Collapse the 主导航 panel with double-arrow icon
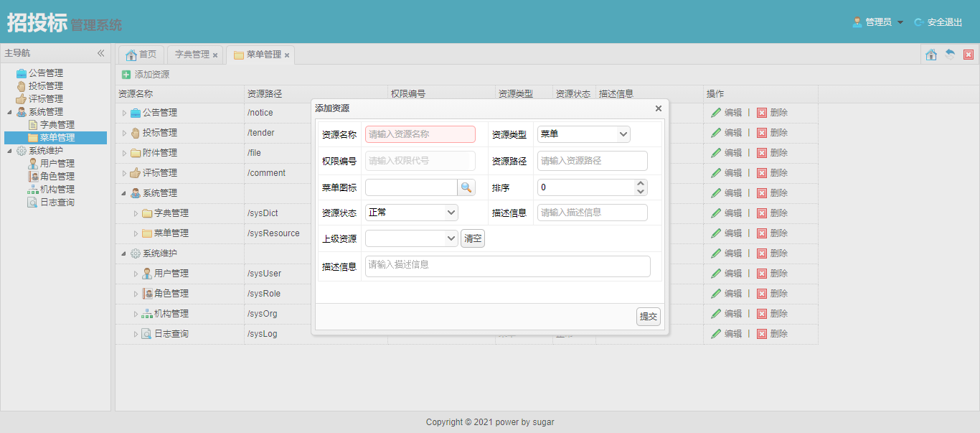 tap(101, 53)
